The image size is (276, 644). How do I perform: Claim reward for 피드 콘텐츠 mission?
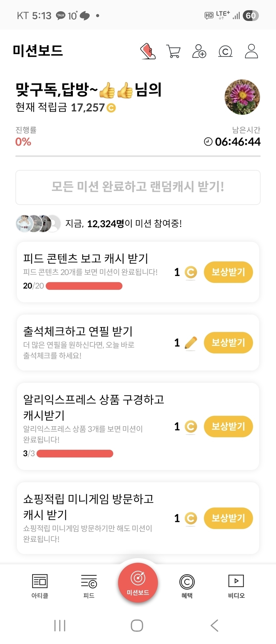(228, 272)
